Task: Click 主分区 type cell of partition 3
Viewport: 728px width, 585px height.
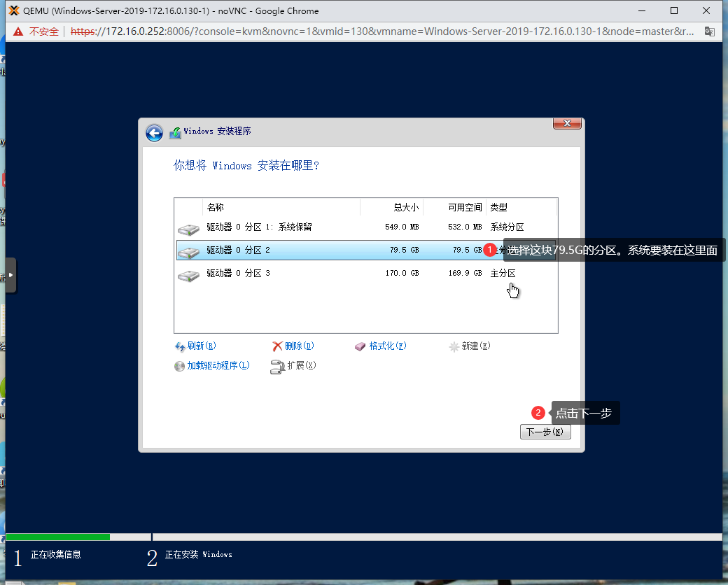Action: (503, 273)
